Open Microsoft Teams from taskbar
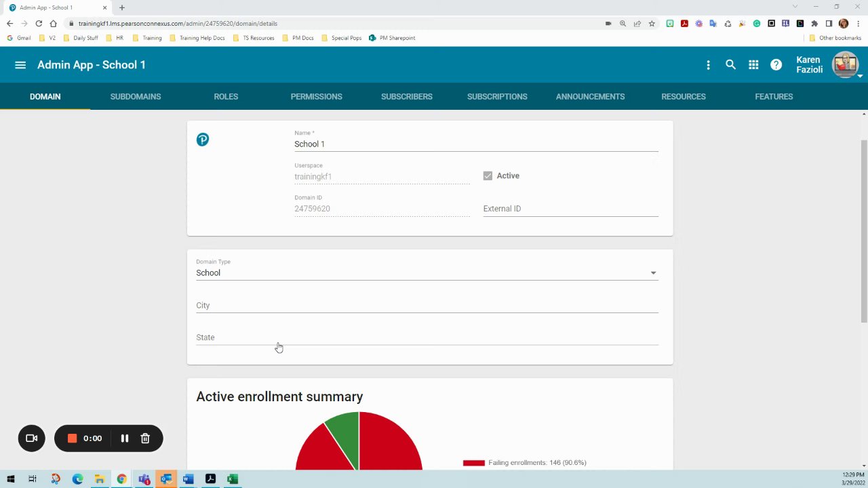Screen dimensions: 868x488 point(144,479)
